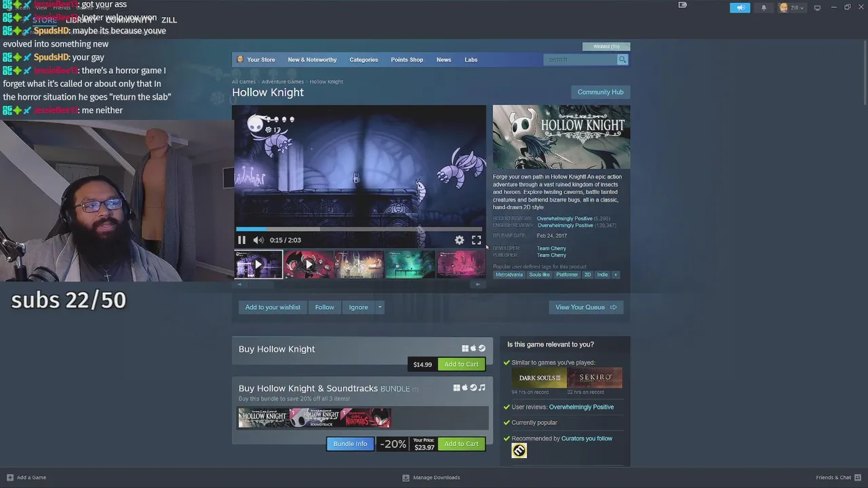
Task: Click the Hollow Knight breadcrumb link
Action: pyautogui.click(x=326, y=81)
